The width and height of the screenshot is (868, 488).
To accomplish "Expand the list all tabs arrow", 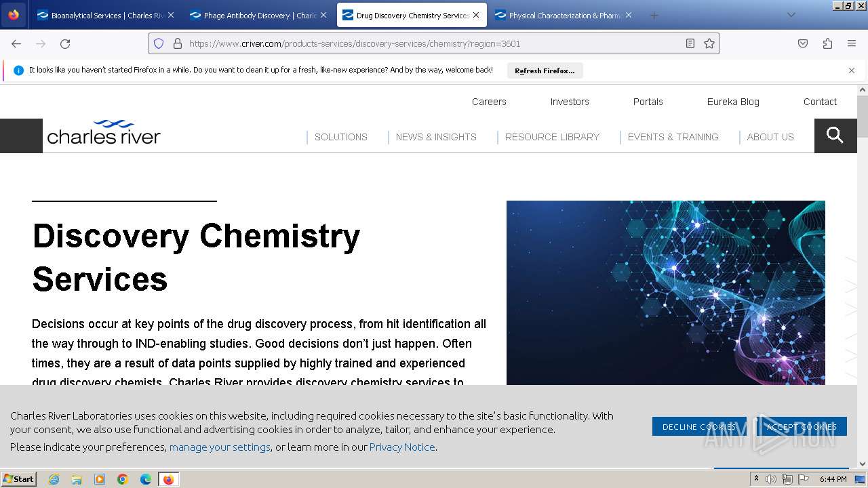I will pyautogui.click(x=791, y=15).
